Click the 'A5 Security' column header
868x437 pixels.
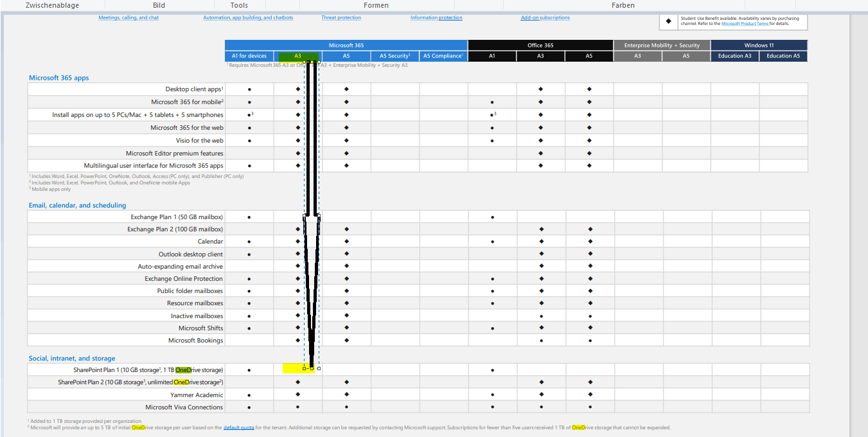(x=394, y=56)
